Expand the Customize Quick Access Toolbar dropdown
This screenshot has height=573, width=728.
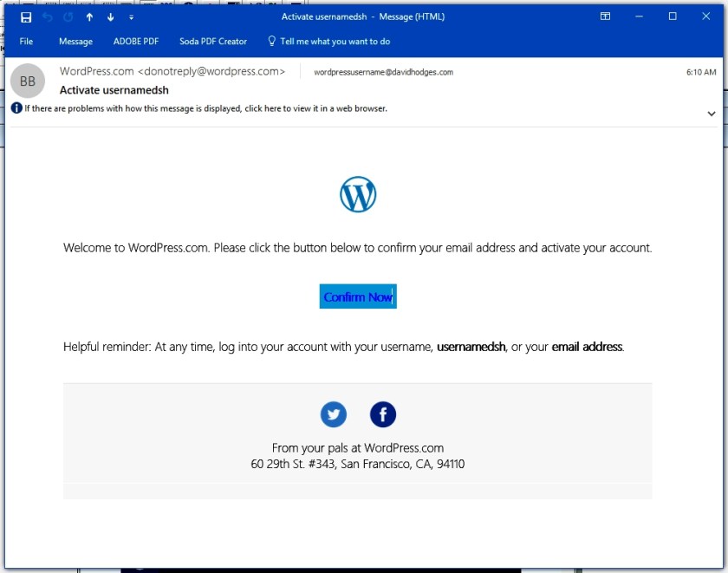(x=130, y=16)
